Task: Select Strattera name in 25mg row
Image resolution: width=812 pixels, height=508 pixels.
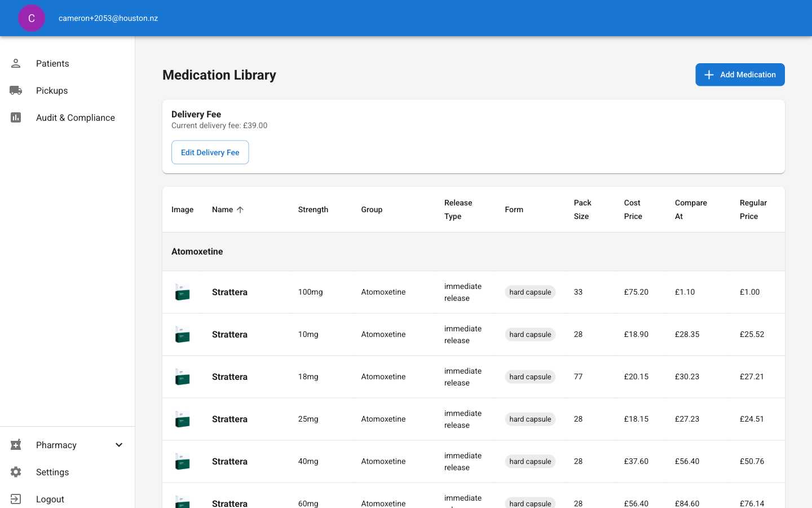Action: tap(230, 419)
